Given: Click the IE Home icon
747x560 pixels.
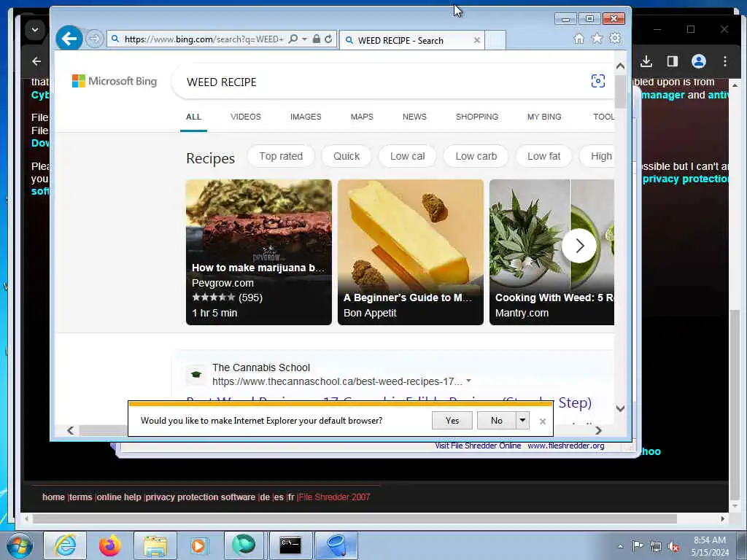Looking at the screenshot, I should (578, 39).
